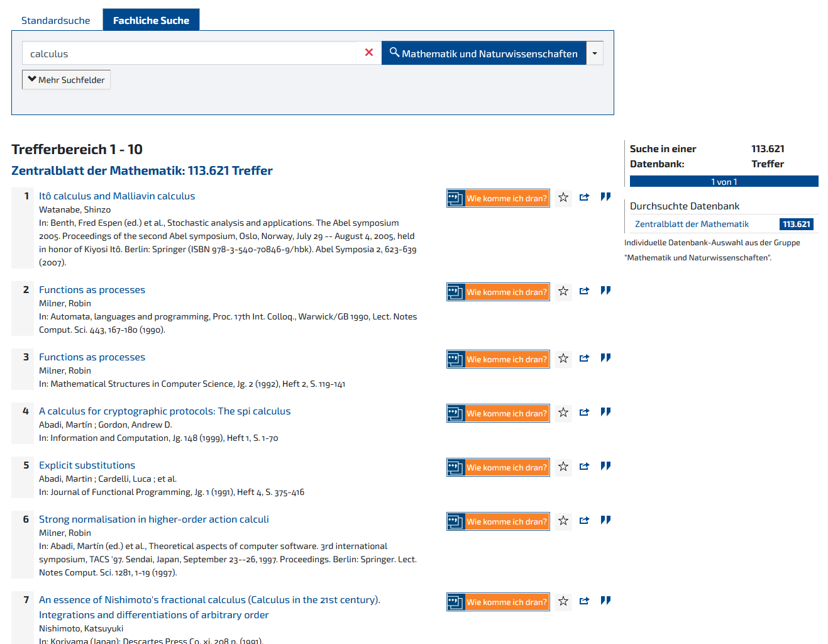828x644 pixels.
Task: Cite the 'Itô calculus and Malliavin calculus' entry
Action: click(x=605, y=197)
